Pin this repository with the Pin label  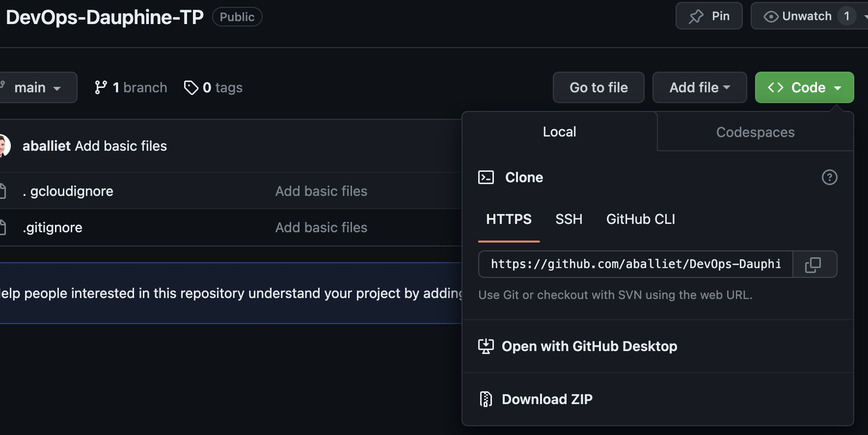[x=721, y=16]
